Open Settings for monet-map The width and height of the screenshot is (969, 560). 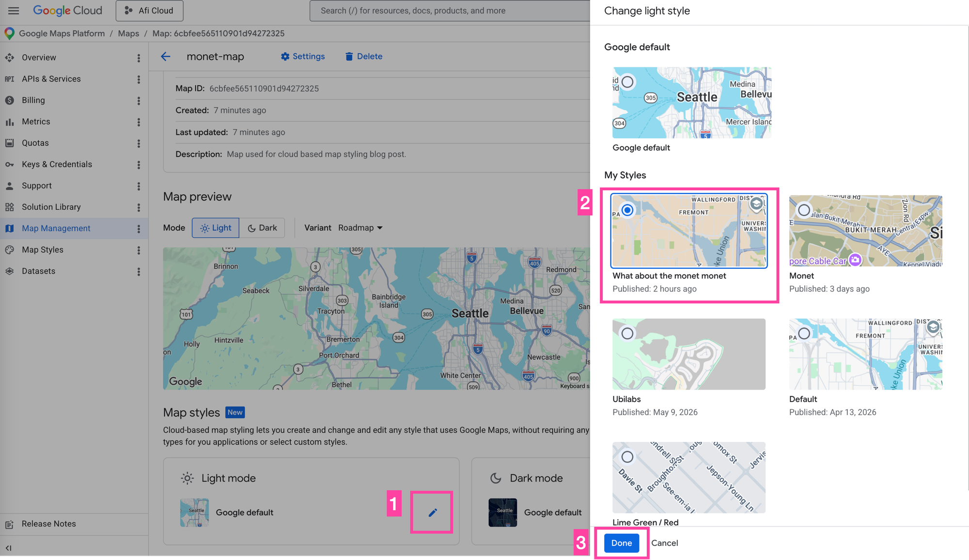[303, 56]
